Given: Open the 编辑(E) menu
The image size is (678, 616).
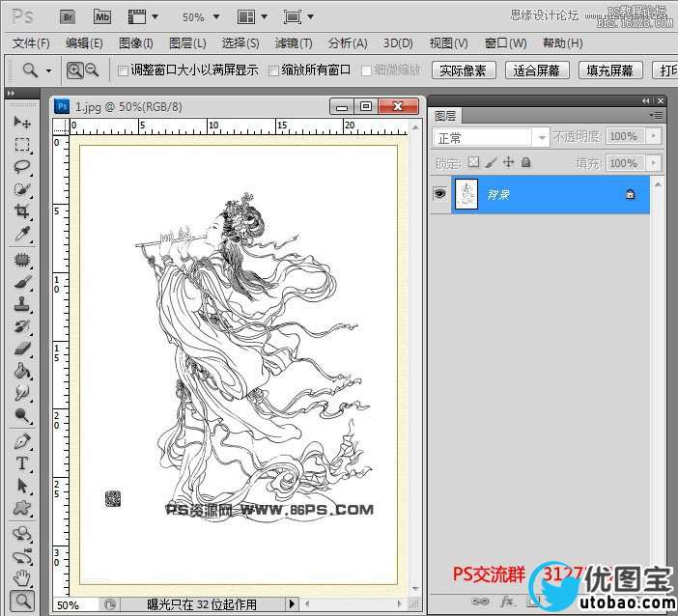Looking at the screenshot, I should (x=84, y=43).
